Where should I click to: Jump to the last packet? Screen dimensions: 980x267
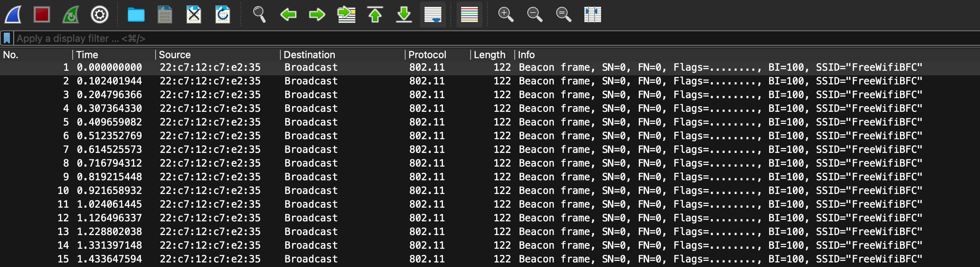point(404,15)
